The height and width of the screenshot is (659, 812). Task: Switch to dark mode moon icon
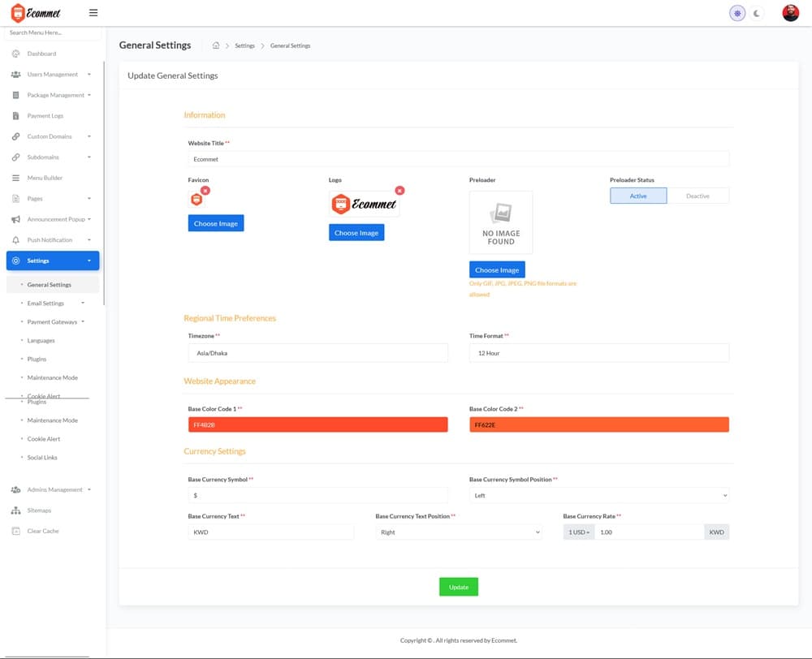[x=757, y=13]
